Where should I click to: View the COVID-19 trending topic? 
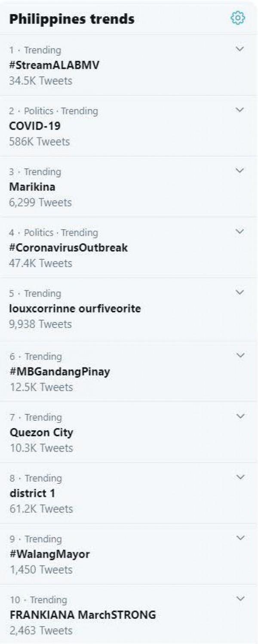35,126
